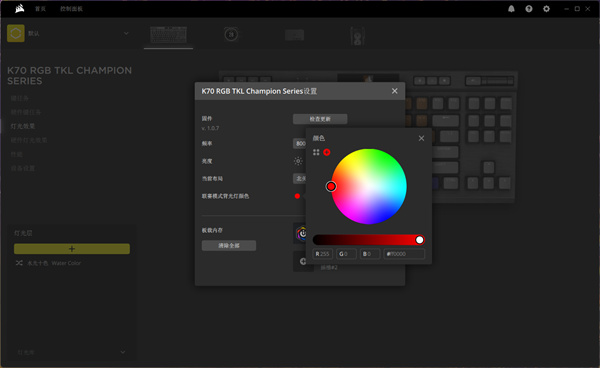Click the hex color code field
Image resolution: width=600 pixels, height=368 pixels.
(404, 254)
